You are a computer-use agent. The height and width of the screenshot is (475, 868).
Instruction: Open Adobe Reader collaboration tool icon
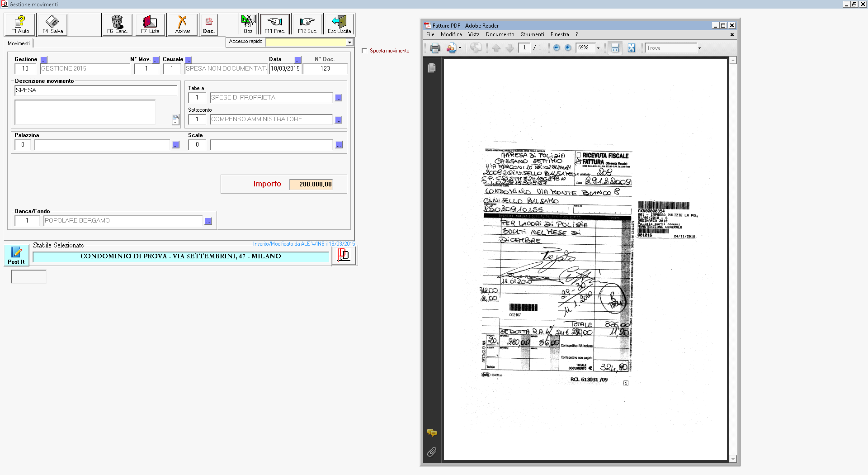tap(451, 48)
